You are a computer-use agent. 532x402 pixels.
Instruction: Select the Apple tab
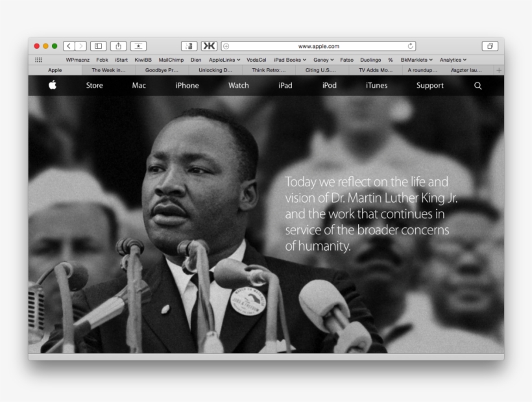pos(54,69)
